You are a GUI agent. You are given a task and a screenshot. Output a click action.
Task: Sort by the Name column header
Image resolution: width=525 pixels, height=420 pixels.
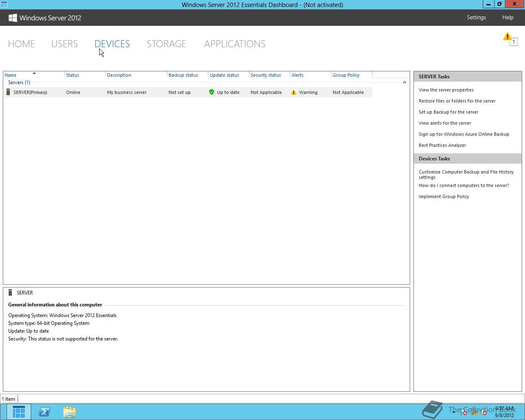[34, 75]
